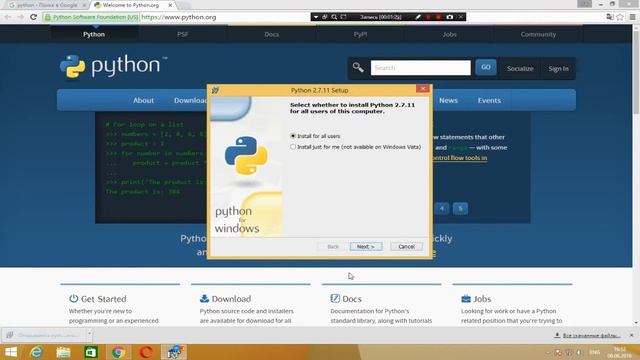The height and width of the screenshot is (360, 640).
Task: Open the PyPI tab in top site bar
Action: click(x=360, y=34)
